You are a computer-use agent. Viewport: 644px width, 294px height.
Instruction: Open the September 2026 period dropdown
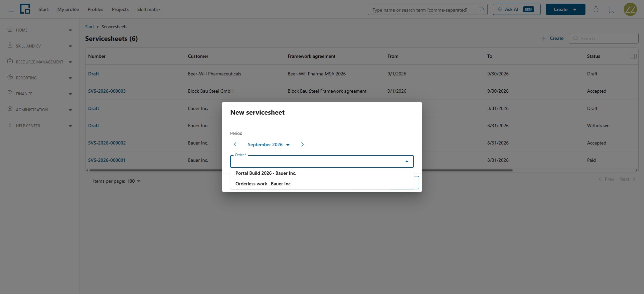click(x=269, y=145)
